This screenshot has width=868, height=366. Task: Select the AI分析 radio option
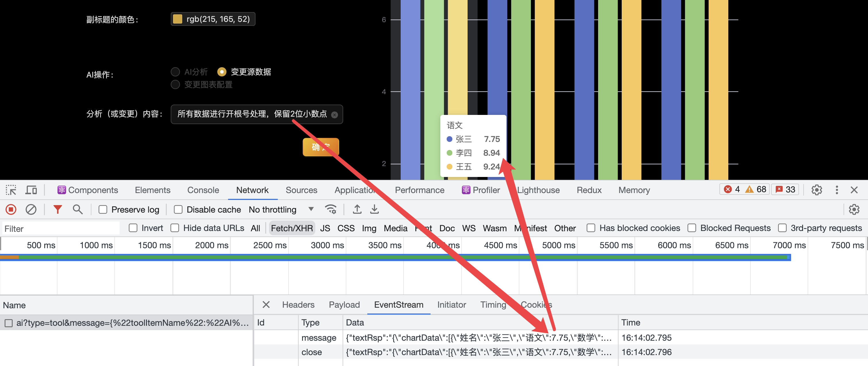pos(175,71)
